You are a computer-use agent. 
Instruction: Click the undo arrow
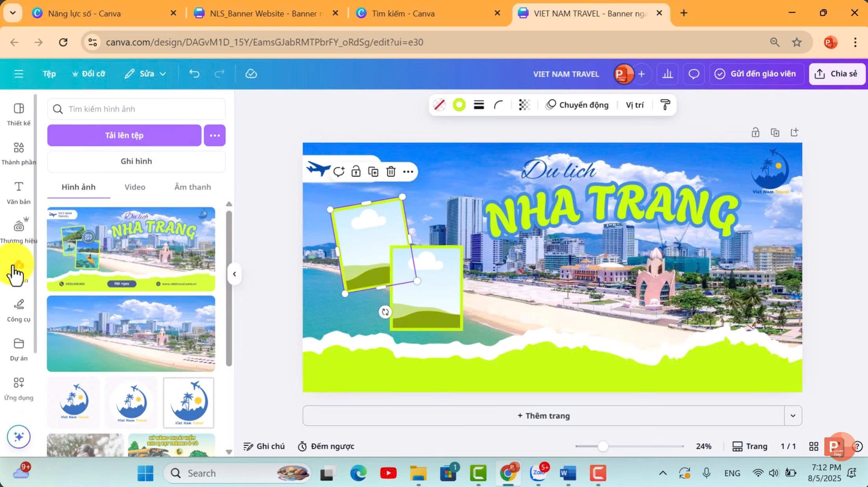point(194,74)
